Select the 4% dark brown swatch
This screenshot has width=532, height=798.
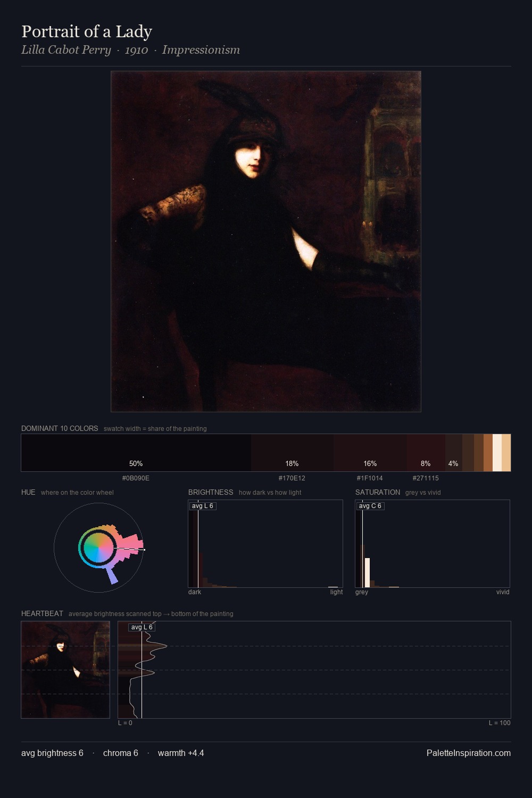tap(453, 453)
